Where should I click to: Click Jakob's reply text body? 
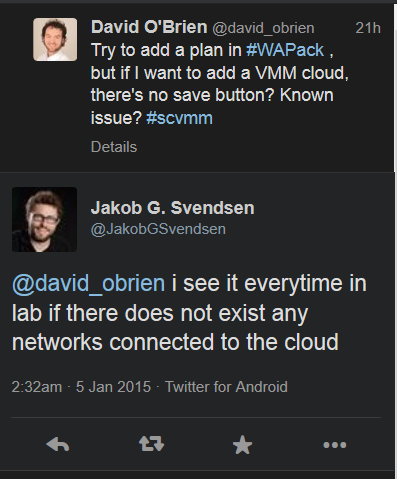189,313
